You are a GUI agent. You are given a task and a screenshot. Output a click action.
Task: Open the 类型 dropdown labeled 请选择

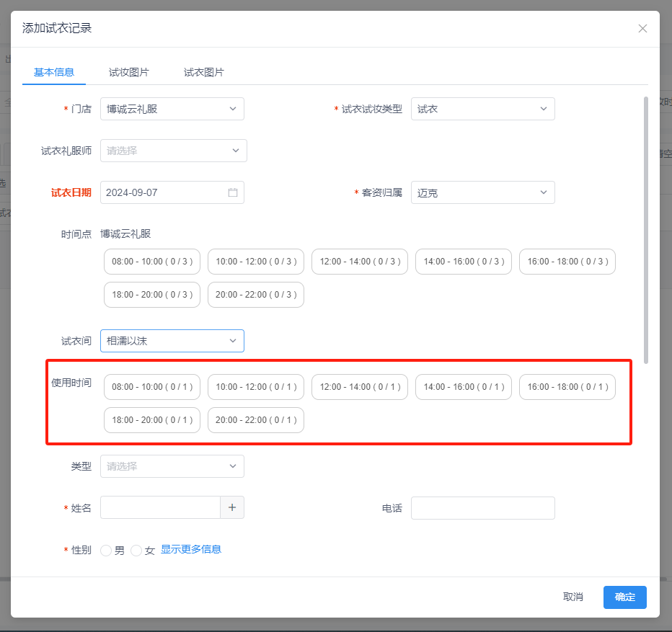pos(172,466)
